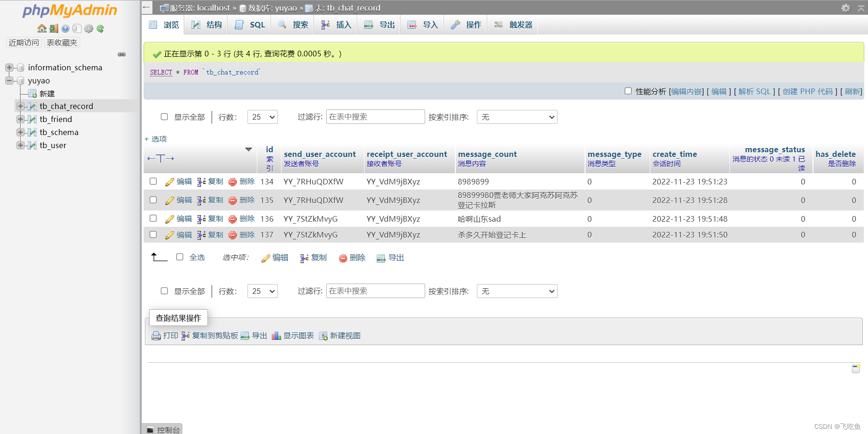Switch to the SQL tab
Image resolution: width=868 pixels, height=434 pixels.
[x=249, y=25]
